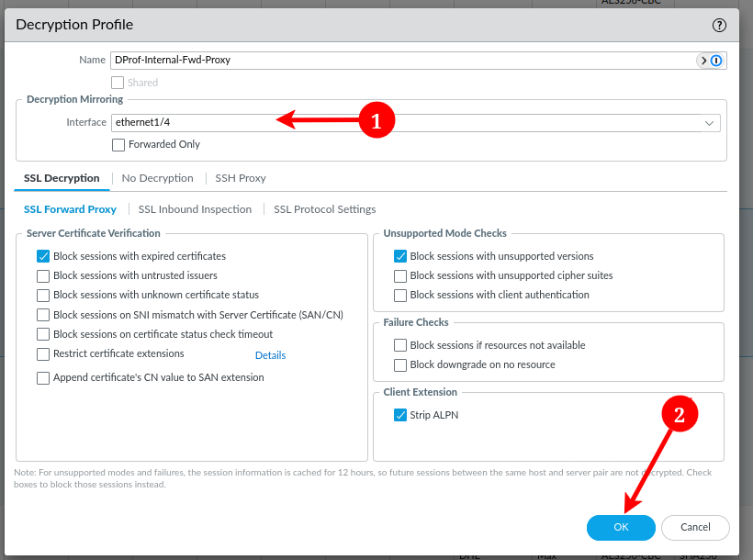
Task: Switch to the No Decryption tab
Action: click(x=157, y=178)
